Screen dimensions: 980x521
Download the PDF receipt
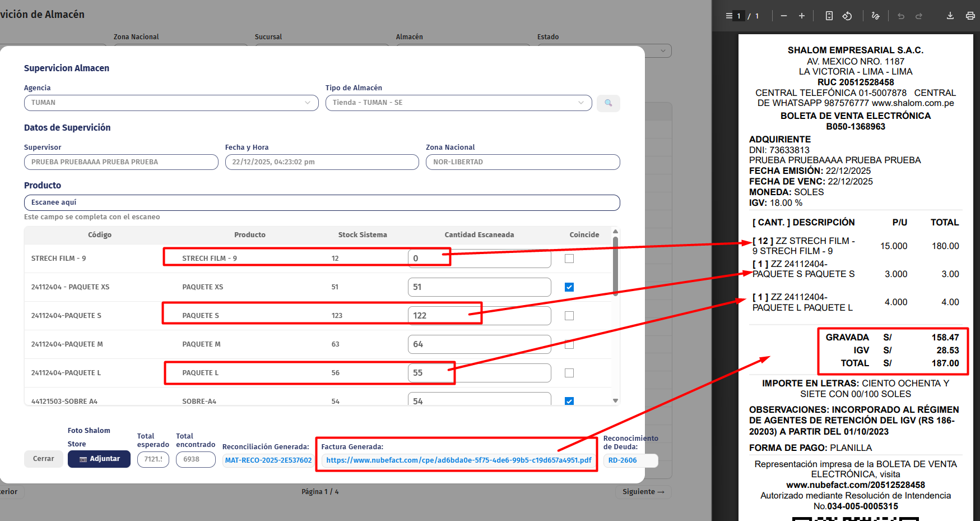950,16
